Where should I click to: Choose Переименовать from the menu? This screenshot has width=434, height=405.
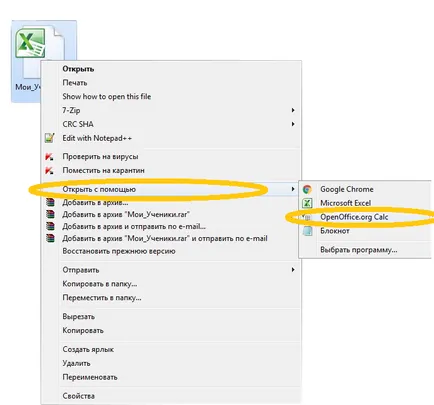(90, 377)
